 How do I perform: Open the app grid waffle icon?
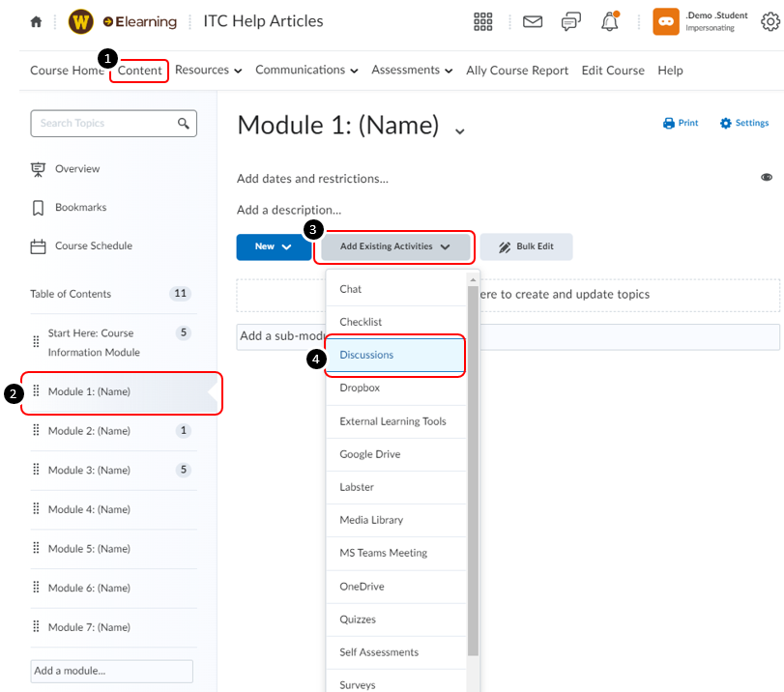tap(483, 21)
